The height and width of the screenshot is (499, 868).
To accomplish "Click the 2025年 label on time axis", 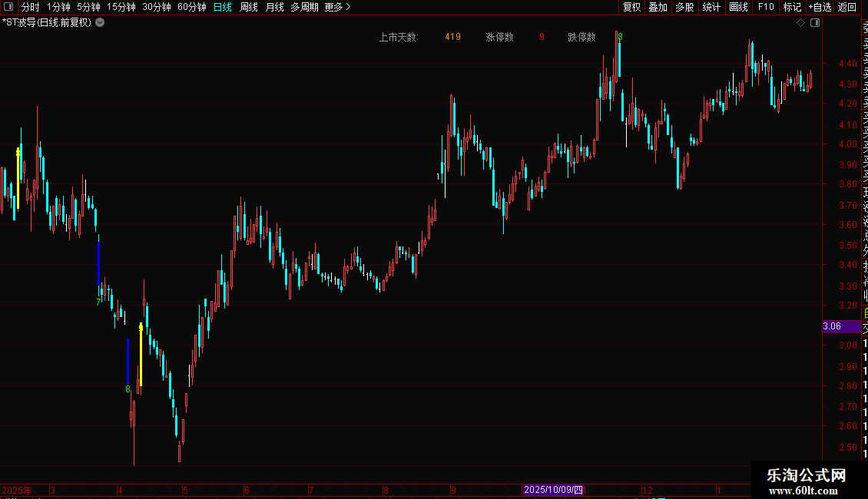I will coord(17,490).
